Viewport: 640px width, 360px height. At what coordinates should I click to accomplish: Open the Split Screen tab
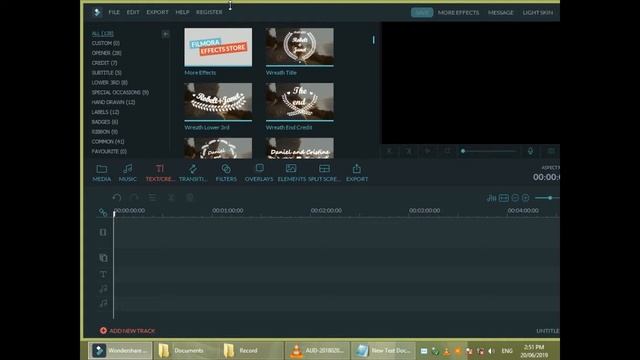click(x=324, y=173)
